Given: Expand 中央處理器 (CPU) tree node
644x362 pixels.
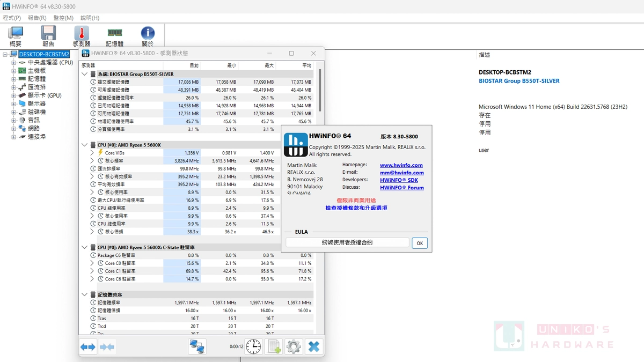Looking at the screenshot, I should click(14, 63).
